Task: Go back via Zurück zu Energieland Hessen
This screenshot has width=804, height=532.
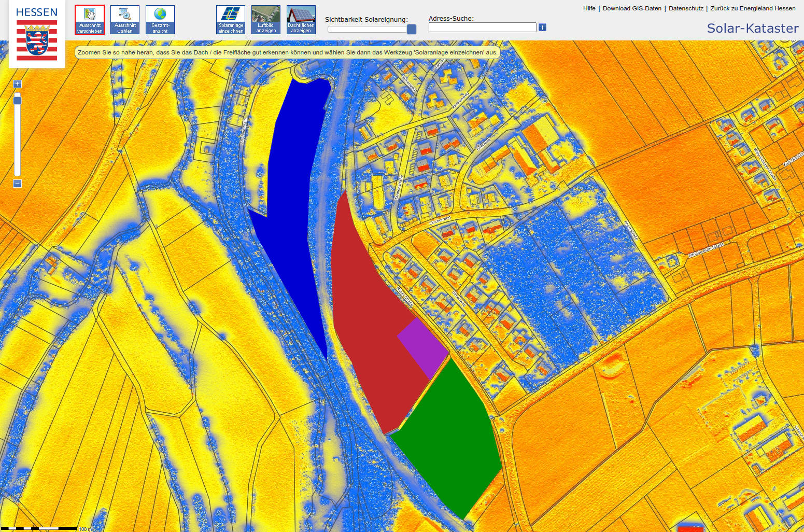Action: tap(753, 8)
